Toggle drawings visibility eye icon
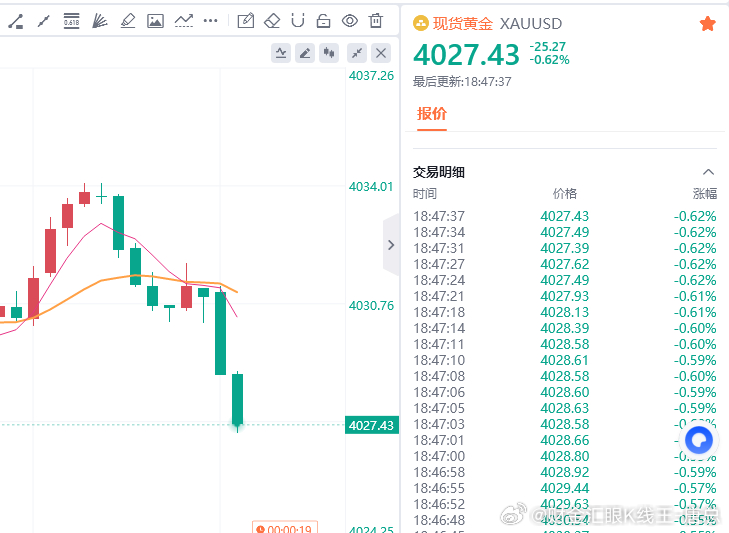This screenshot has height=533, width=729. point(350,21)
